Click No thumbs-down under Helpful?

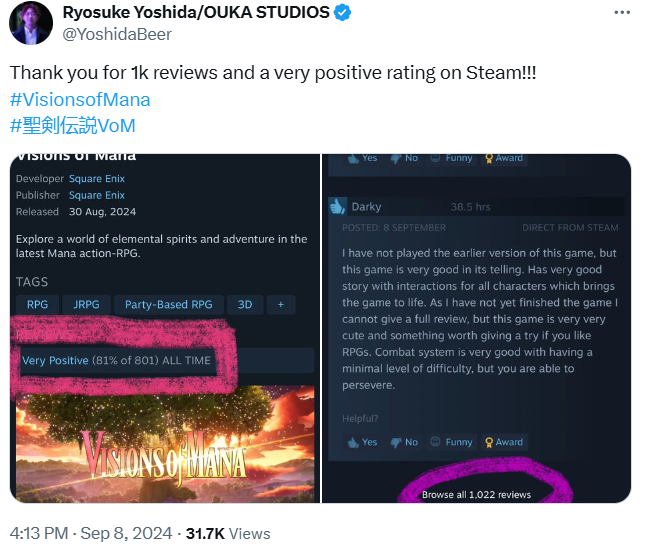tap(404, 441)
